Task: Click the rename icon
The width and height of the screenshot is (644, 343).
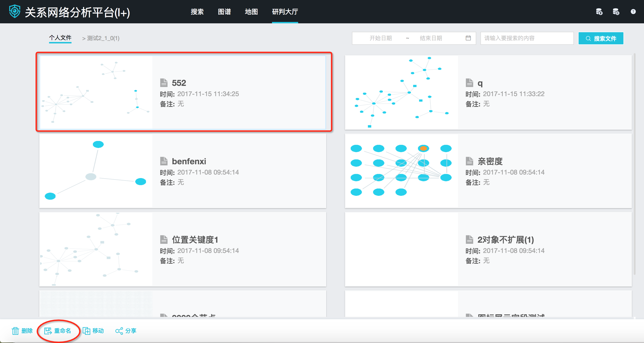Action: tap(48, 331)
